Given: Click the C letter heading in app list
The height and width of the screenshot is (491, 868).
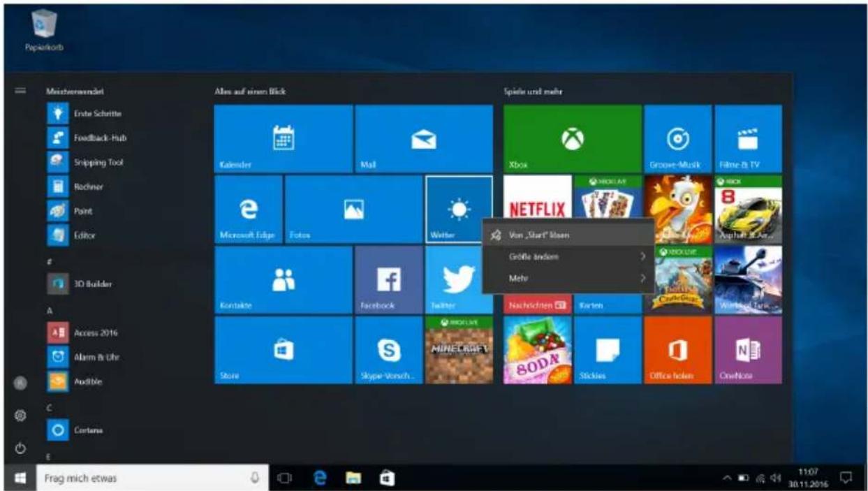Looking at the screenshot, I should 50,406.
